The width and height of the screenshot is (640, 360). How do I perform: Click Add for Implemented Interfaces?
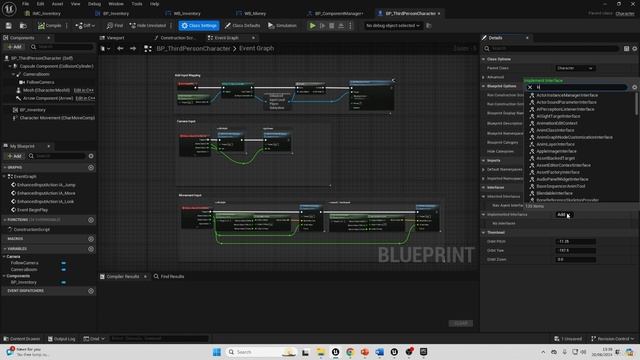[x=563, y=214]
